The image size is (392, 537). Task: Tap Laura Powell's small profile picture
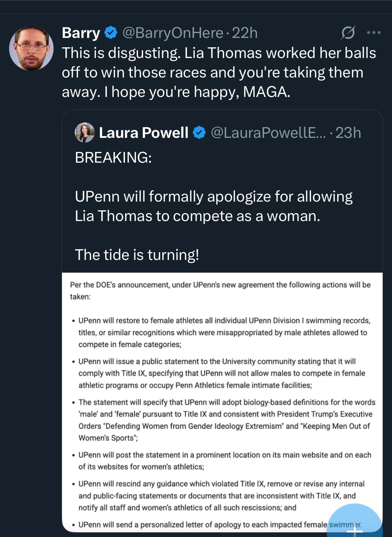coord(84,132)
